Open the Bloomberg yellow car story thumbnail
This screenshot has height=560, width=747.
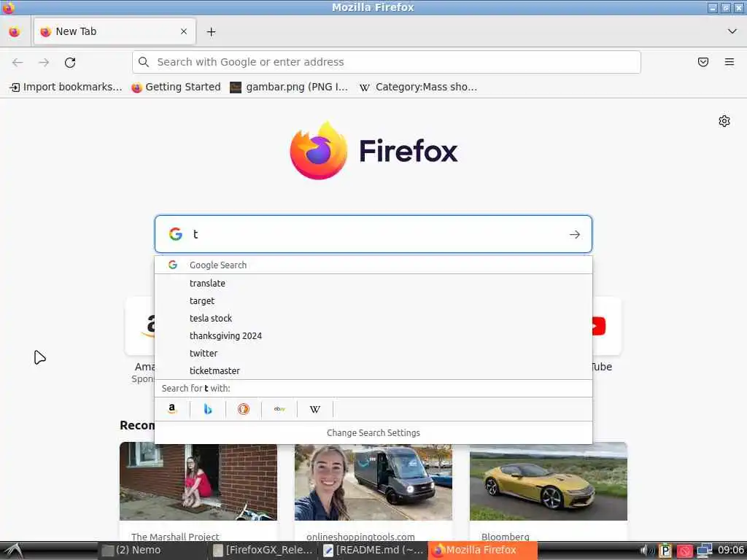pyautogui.click(x=549, y=482)
